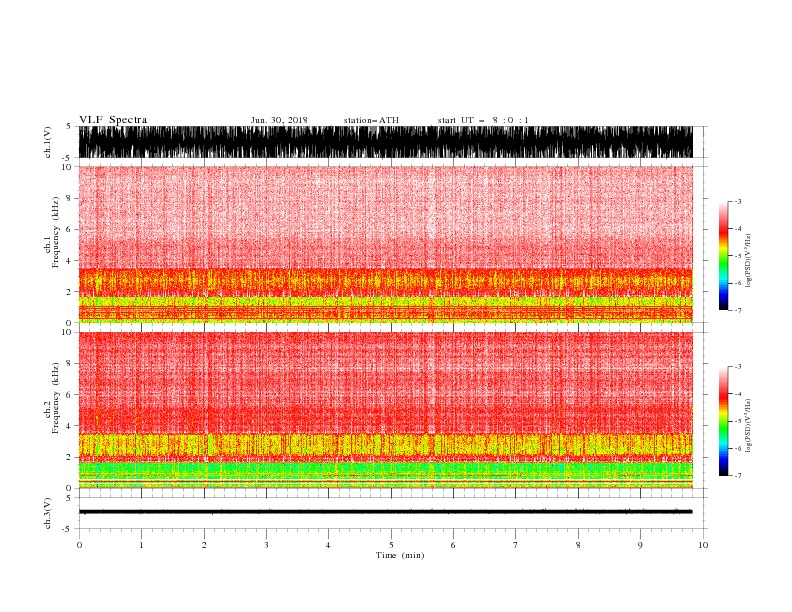
Task: Click the "start UT = 8:0:1" text
Action: coord(483,120)
